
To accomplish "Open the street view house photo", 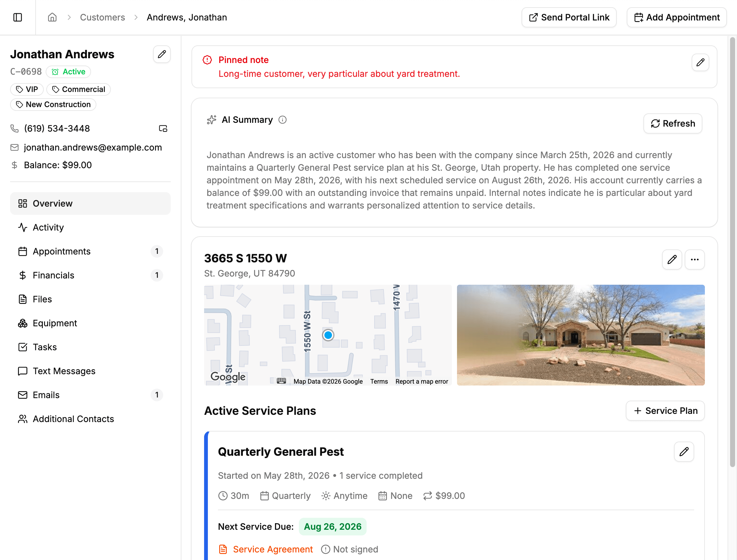I will coord(581,335).
